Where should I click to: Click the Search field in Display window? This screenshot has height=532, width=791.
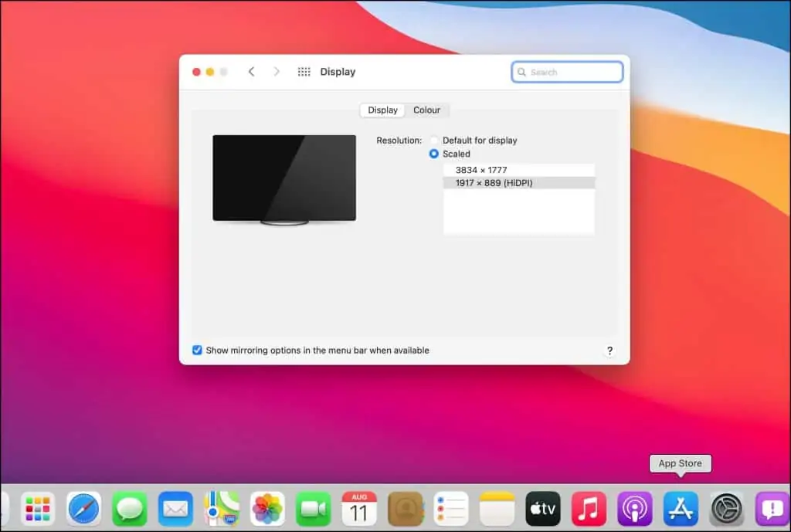pyautogui.click(x=567, y=72)
